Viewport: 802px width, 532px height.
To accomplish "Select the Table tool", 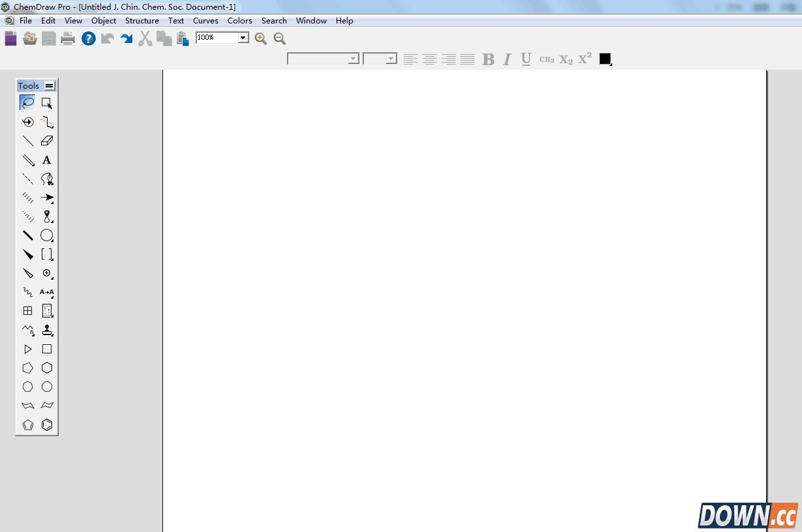I will 28,311.
